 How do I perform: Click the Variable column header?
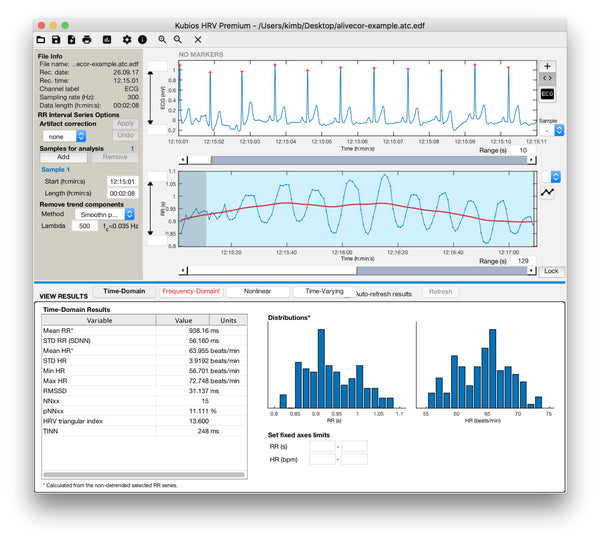point(99,320)
